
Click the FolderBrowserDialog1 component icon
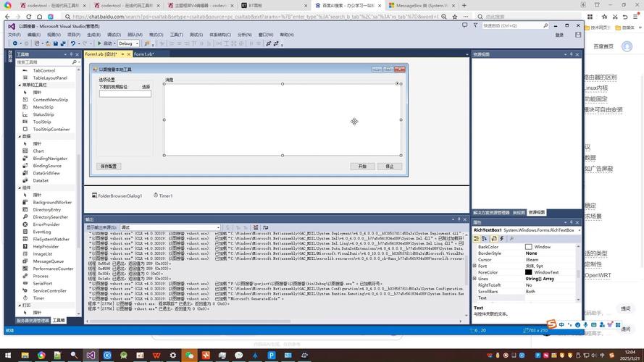(x=94, y=195)
